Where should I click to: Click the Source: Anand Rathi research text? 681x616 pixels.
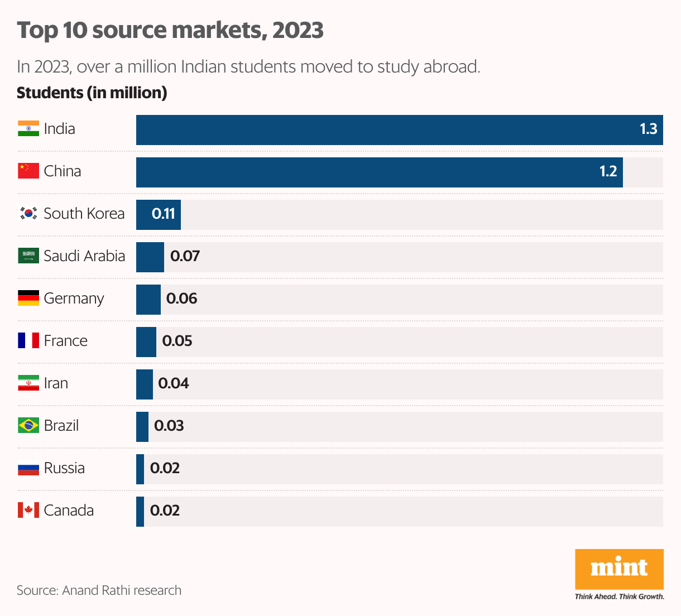coord(99,590)
